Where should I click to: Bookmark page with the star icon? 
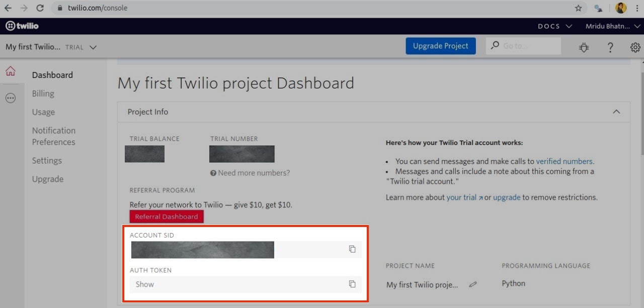tap(579, 8)
